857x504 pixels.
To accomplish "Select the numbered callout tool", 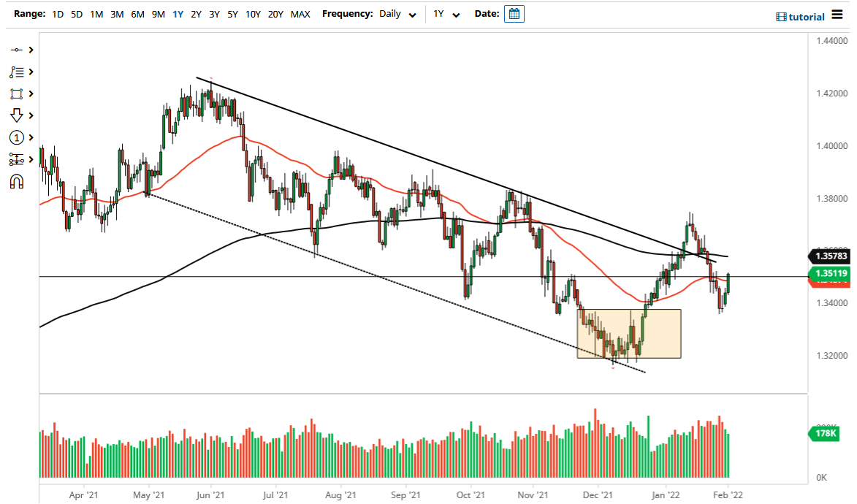I will (x=15, y=137).
